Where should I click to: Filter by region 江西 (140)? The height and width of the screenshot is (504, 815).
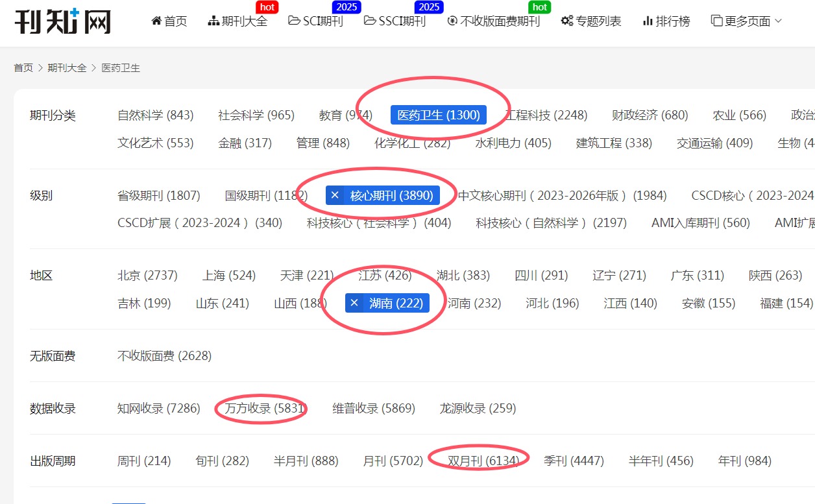(631, 303)
